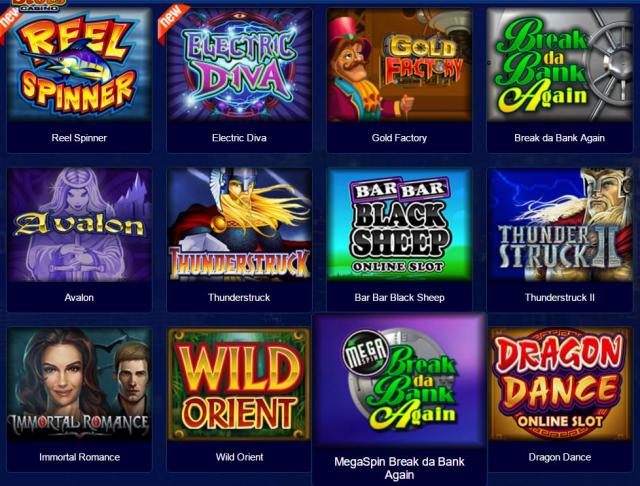Play the Thunderstruck game image
The image size is (640, 486).
(239, 225)
